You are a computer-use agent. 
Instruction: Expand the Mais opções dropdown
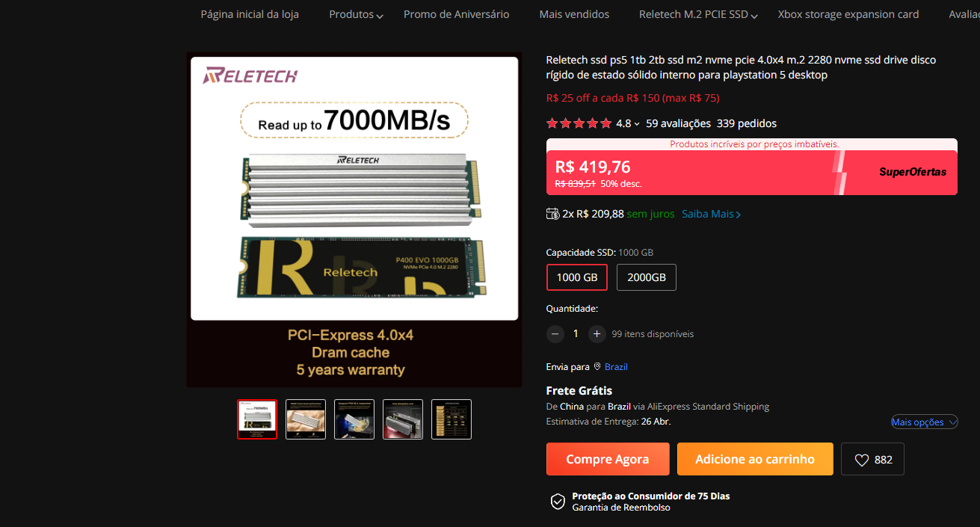[x=925, y=422]
